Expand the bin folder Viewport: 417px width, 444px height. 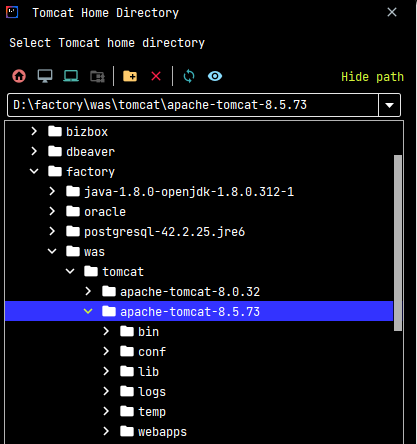(x=106, y=331)
